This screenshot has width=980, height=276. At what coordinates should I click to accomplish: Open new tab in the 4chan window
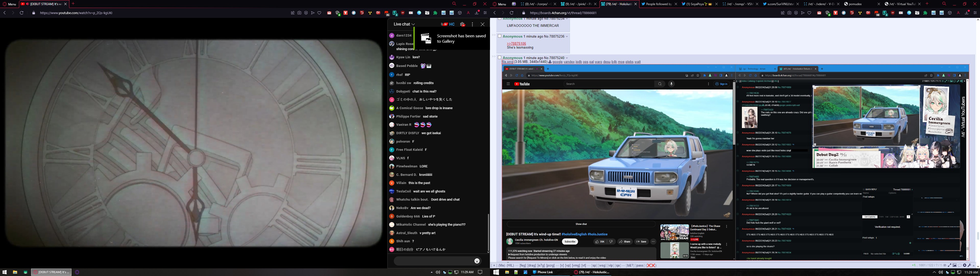[927, 4]
